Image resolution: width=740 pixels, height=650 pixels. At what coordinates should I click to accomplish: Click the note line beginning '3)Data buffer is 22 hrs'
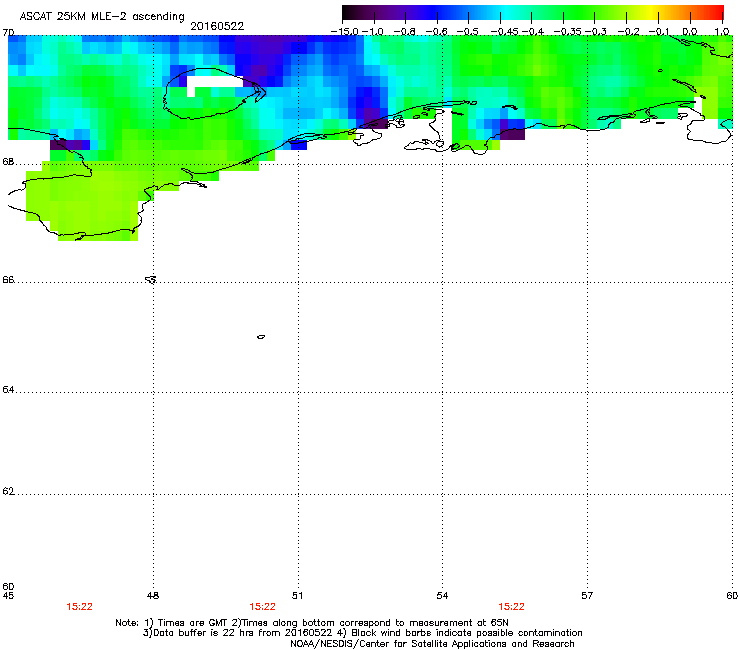362,633
